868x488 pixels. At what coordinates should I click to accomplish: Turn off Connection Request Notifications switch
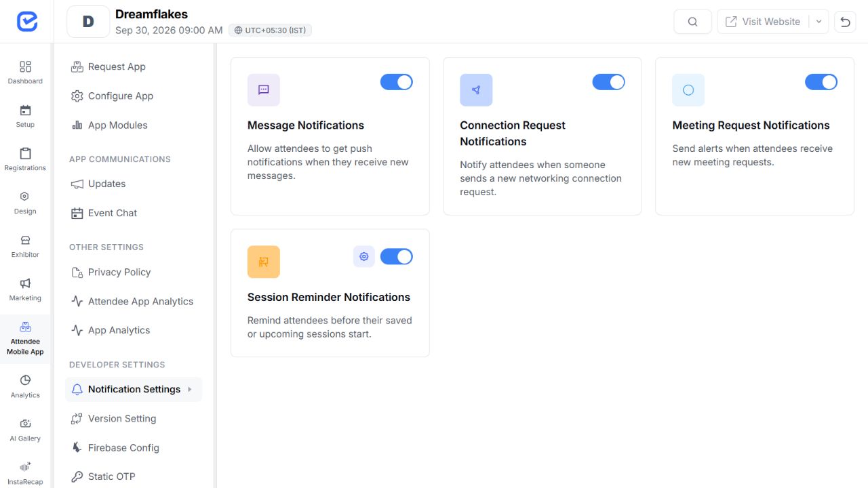coord(609,82)
